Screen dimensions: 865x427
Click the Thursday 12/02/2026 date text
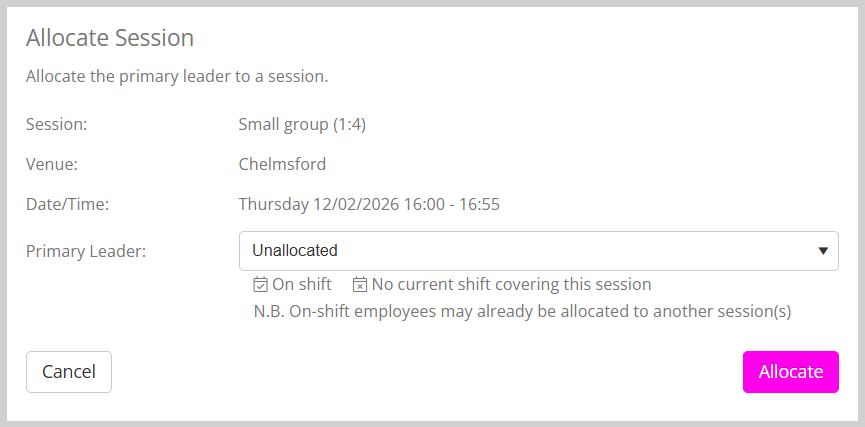(x=319, y=204)
